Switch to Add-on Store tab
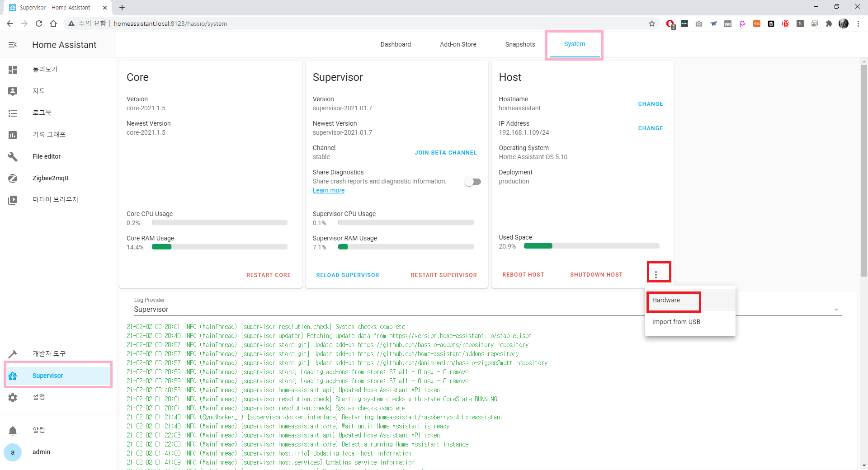 (x=458, y=44)
